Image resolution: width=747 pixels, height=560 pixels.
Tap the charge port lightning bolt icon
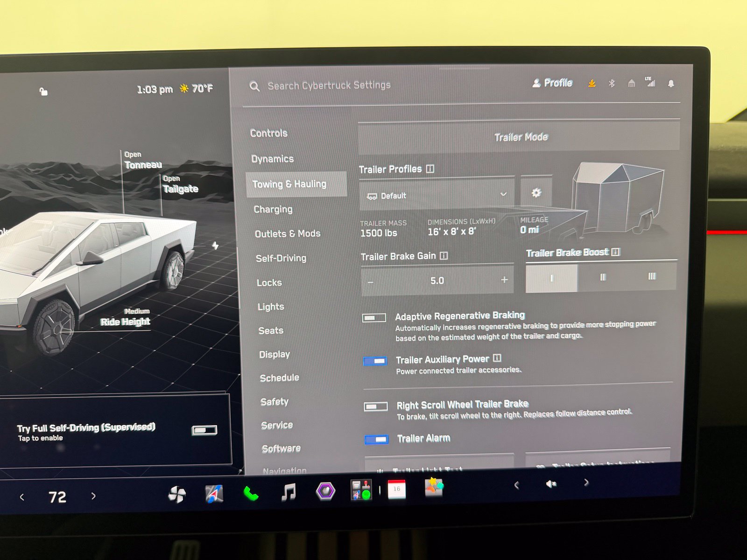[x=215, y=245]
